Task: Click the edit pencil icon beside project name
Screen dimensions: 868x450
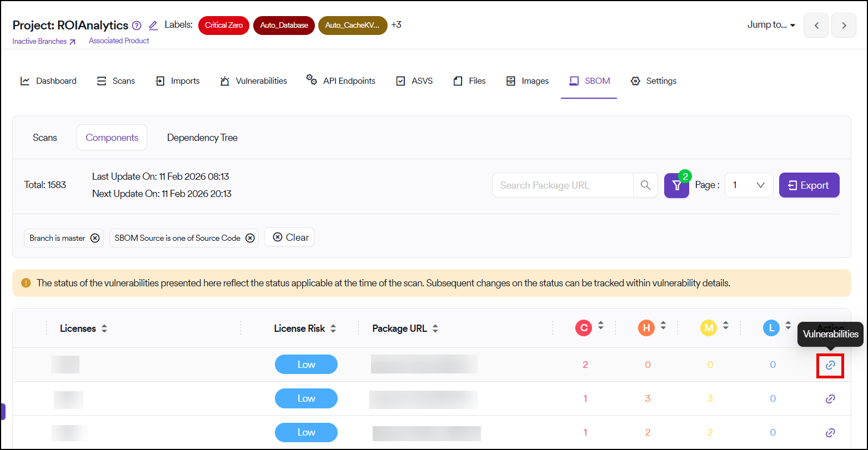Action: (153, 26)
